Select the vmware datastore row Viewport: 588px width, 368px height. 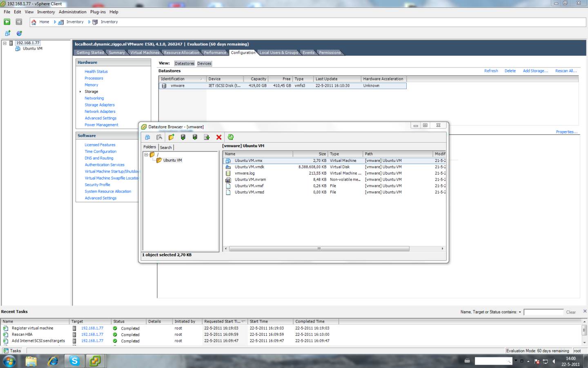(283, 86)
